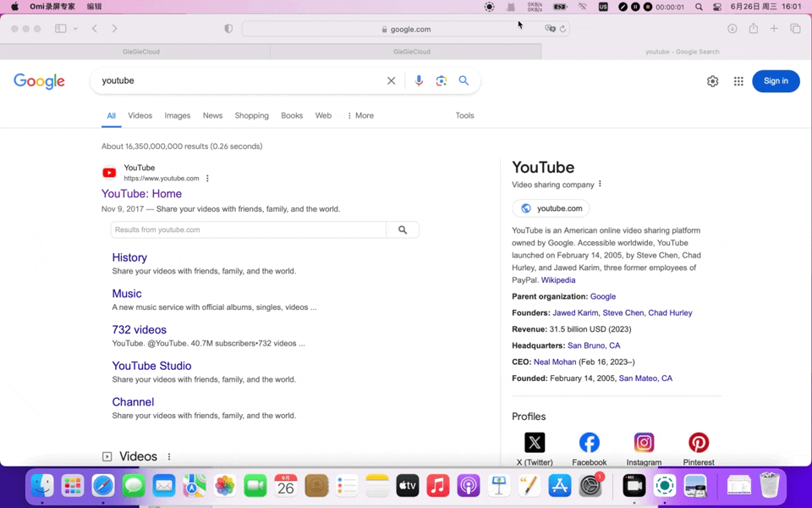The height and width of the screenshot is (508, 812).
Task: Switch to the Shopping results tab
Action: (x=252, y=116)
